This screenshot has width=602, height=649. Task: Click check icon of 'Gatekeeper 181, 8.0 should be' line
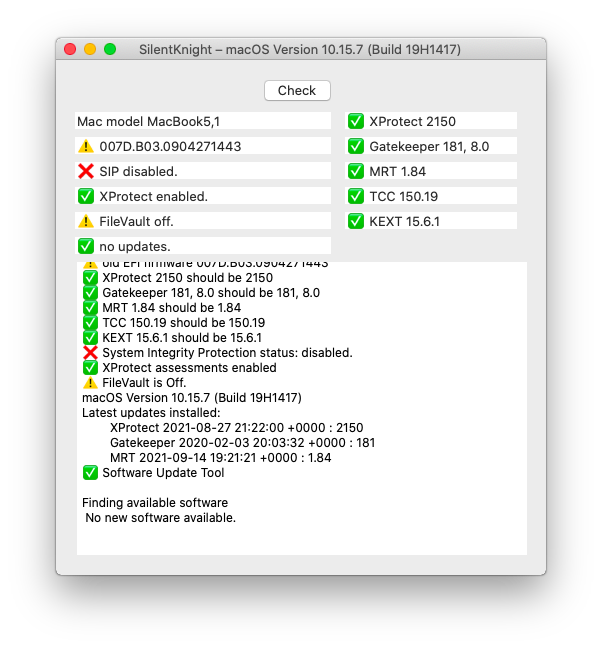[x=90, y=293]
